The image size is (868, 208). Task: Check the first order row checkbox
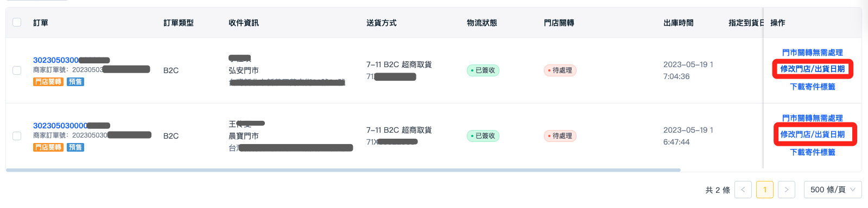17,70
